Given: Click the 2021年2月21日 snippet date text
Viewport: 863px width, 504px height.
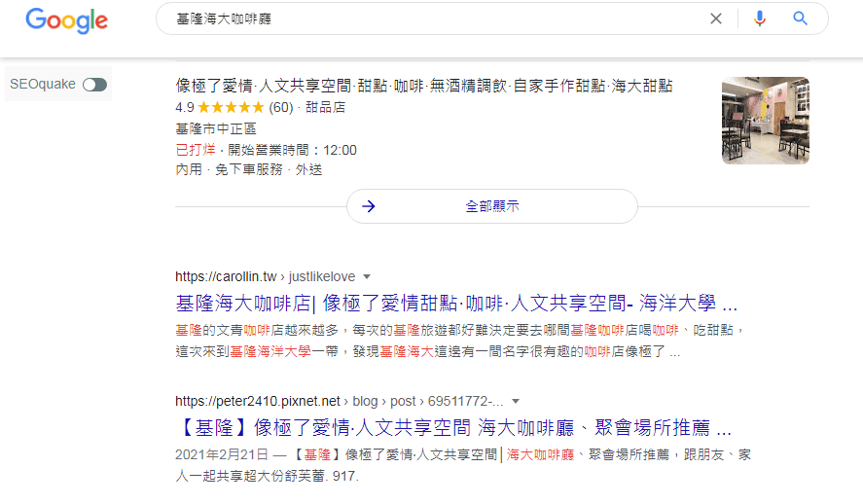Looking at the screenshot, I should (222, 455).
